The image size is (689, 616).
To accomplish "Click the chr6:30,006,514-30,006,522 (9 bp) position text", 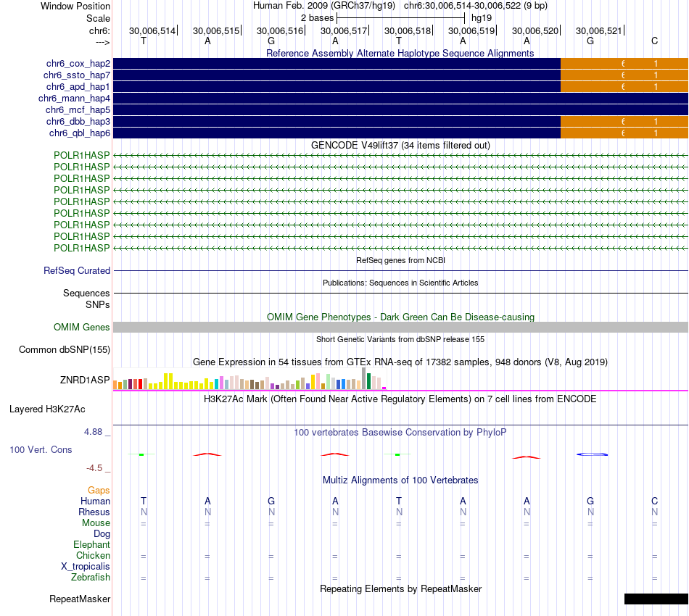I will 476,6.
